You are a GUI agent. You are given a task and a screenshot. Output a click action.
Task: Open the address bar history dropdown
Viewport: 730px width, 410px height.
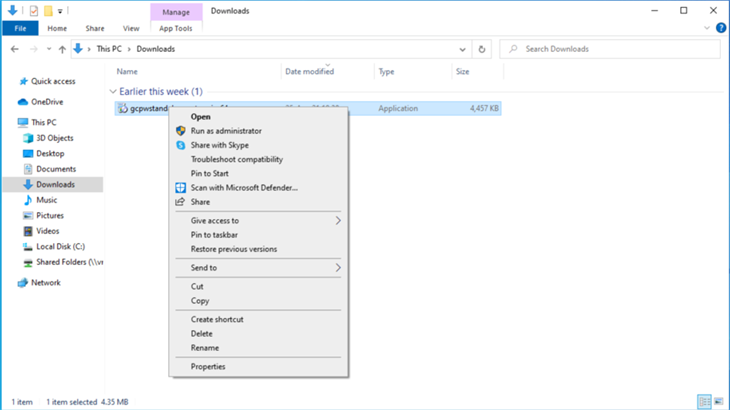click(x=462, y=49)
